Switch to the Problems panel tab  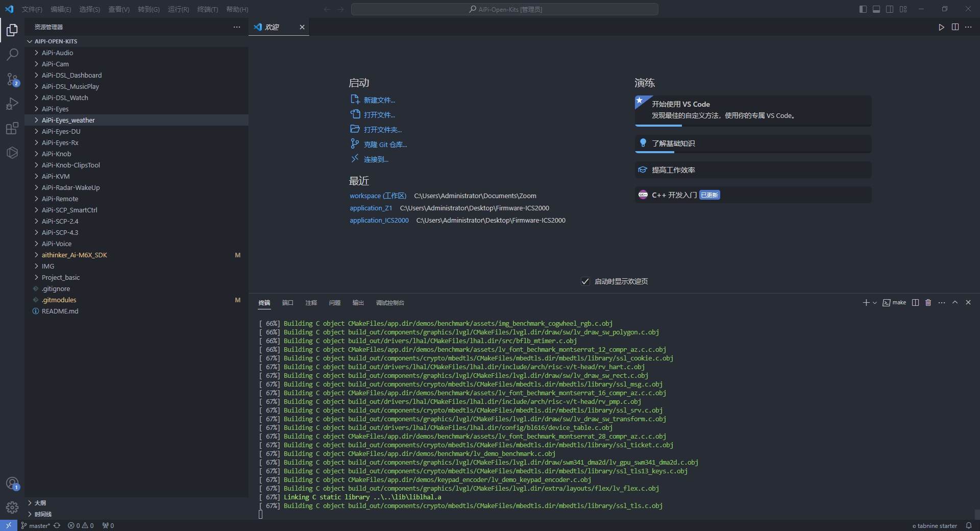click(335, 303)
